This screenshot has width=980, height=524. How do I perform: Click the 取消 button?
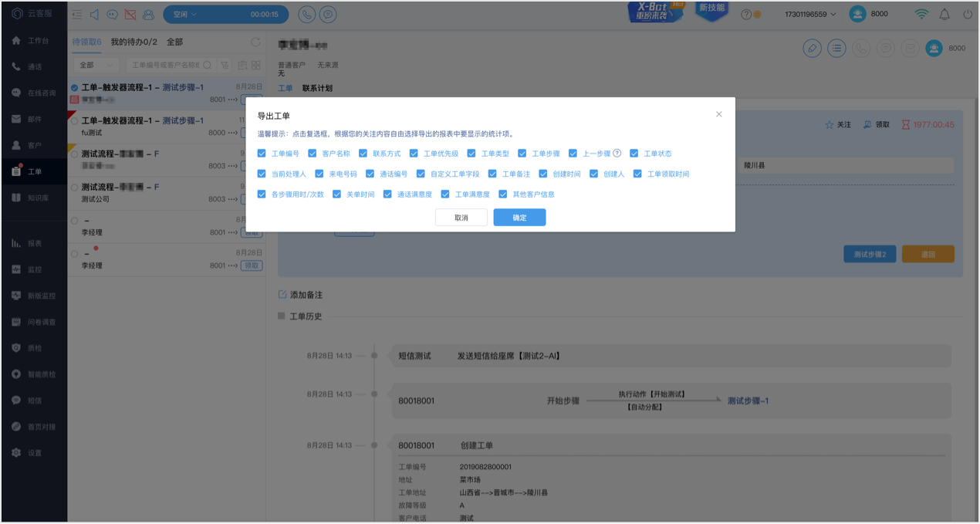tap(461, 218)
